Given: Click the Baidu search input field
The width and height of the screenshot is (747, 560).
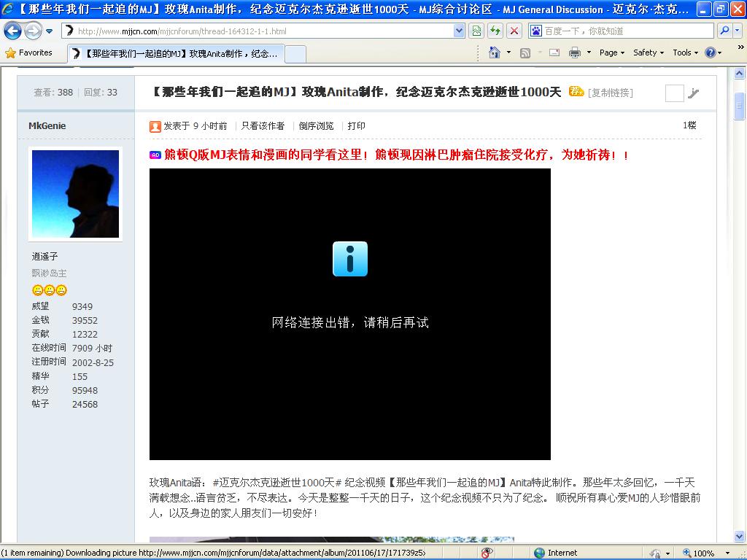Looking at the screenshot, I should [x=627, y=31].
